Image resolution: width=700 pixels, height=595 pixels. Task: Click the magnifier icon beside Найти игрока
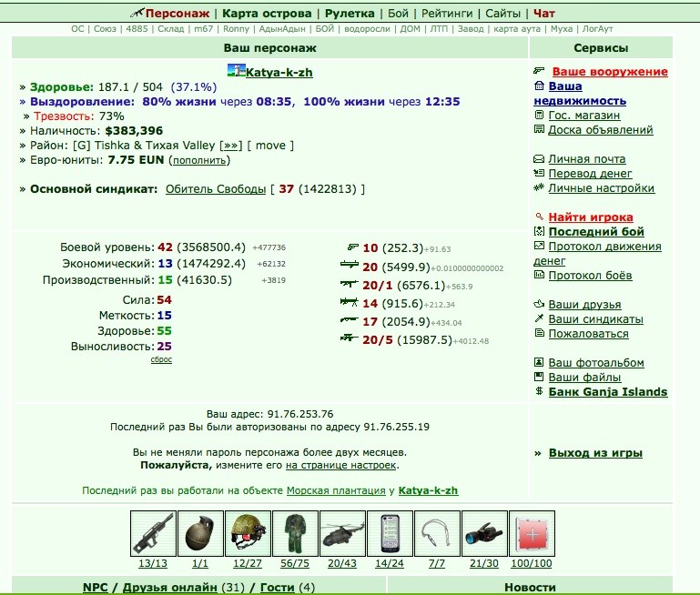click(539, 217)
